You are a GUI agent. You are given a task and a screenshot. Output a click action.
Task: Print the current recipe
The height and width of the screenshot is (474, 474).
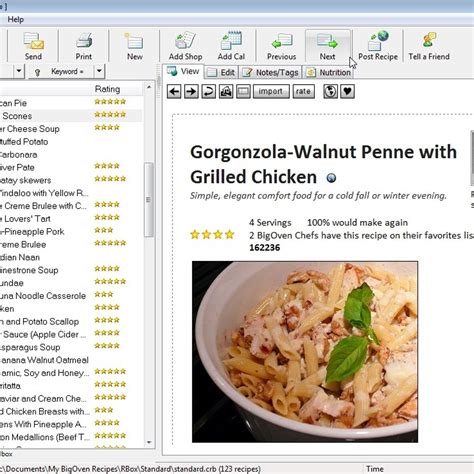(84, 46)
